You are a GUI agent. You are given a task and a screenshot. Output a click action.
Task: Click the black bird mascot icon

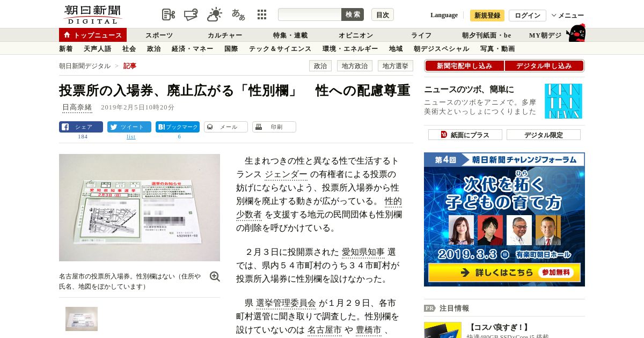point(576,33)
